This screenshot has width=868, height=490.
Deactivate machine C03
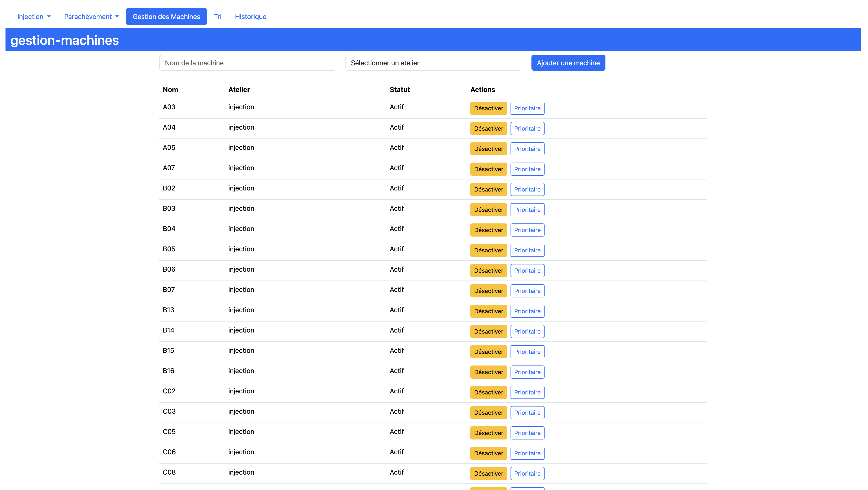point(488,412)
